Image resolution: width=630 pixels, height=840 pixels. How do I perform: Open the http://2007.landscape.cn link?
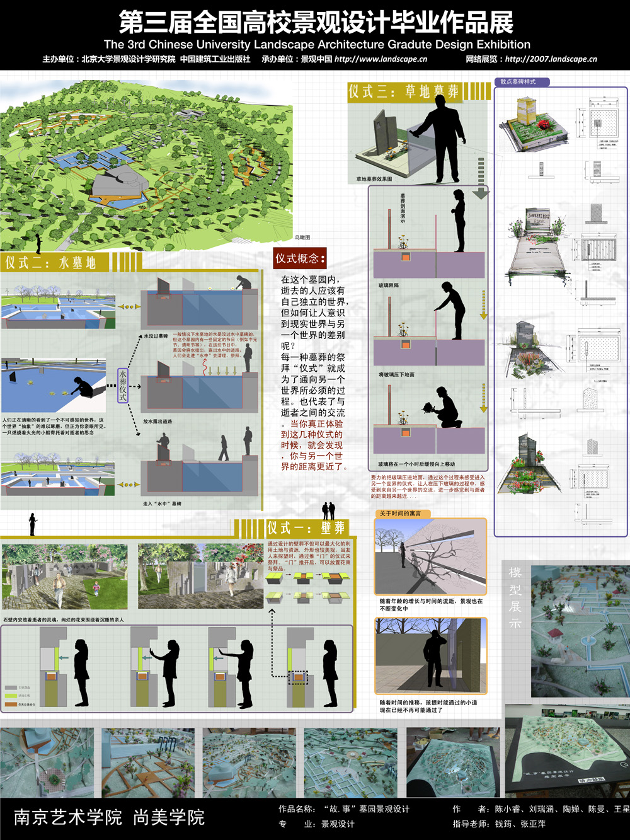coord(551,59)
